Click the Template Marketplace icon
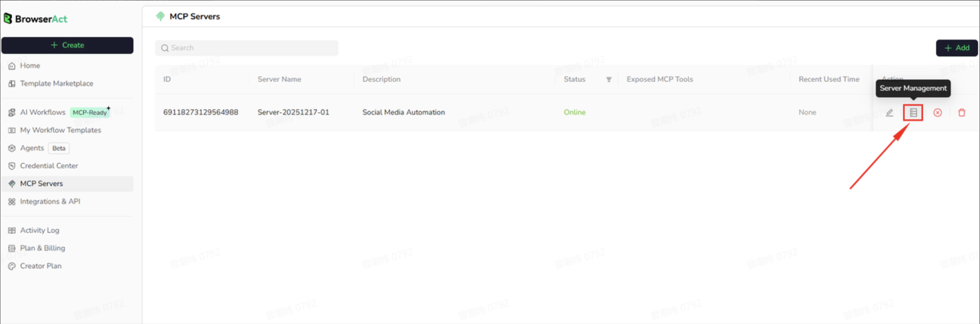 [x=12, y=84]
